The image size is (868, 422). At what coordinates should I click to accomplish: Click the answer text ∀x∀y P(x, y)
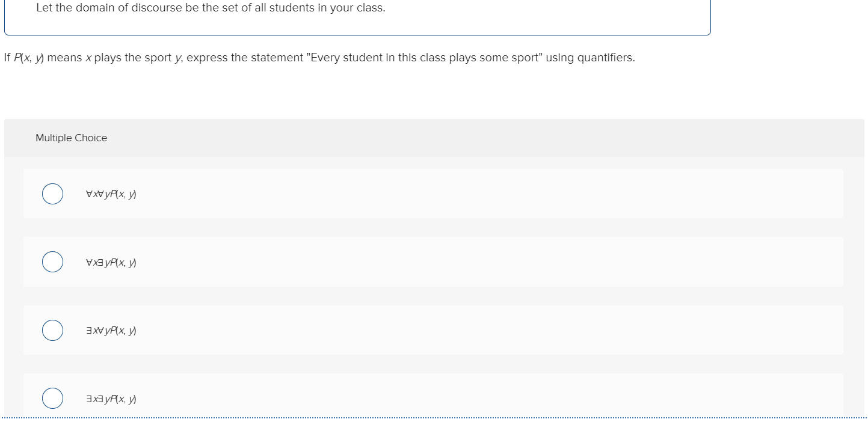click(111, 194)
